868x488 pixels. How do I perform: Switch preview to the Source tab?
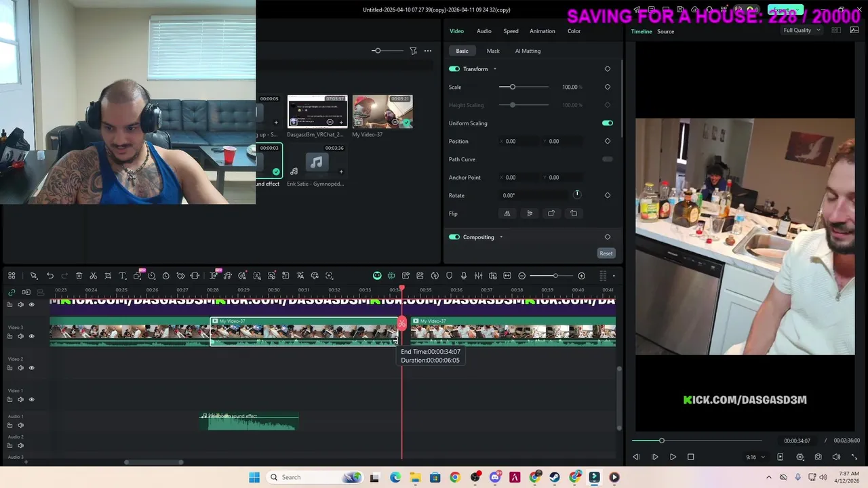click(x=665, y=32)
